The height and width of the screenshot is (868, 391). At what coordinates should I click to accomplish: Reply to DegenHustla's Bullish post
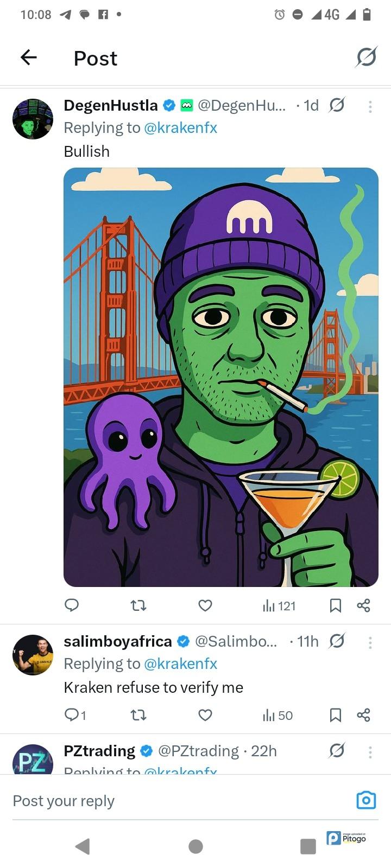point(72,605)
